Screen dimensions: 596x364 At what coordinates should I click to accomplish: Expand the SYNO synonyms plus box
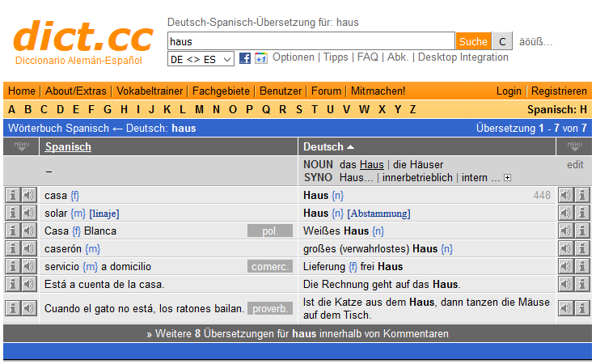click(507, 178)
